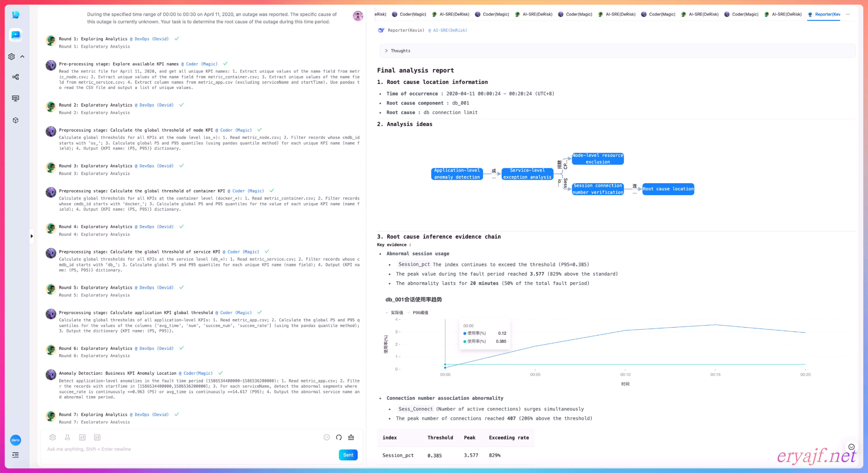
Task: Open the workflow diagram sidebar icon
Action: pos(15,77)
